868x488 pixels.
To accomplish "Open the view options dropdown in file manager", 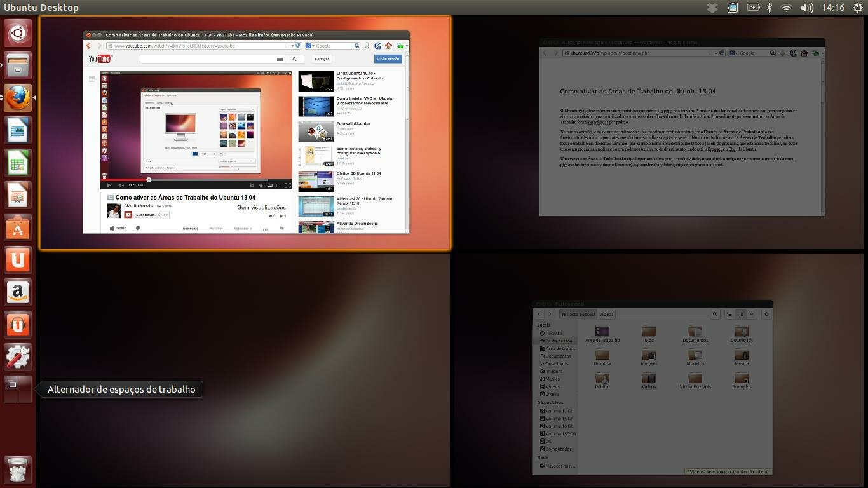I will click(751, 314).
